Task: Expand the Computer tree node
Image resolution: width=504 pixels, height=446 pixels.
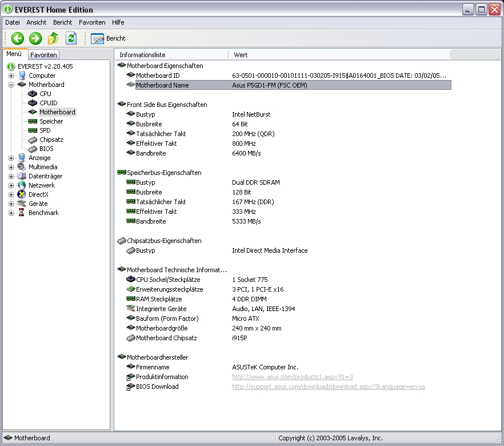Action: [11, 75]
